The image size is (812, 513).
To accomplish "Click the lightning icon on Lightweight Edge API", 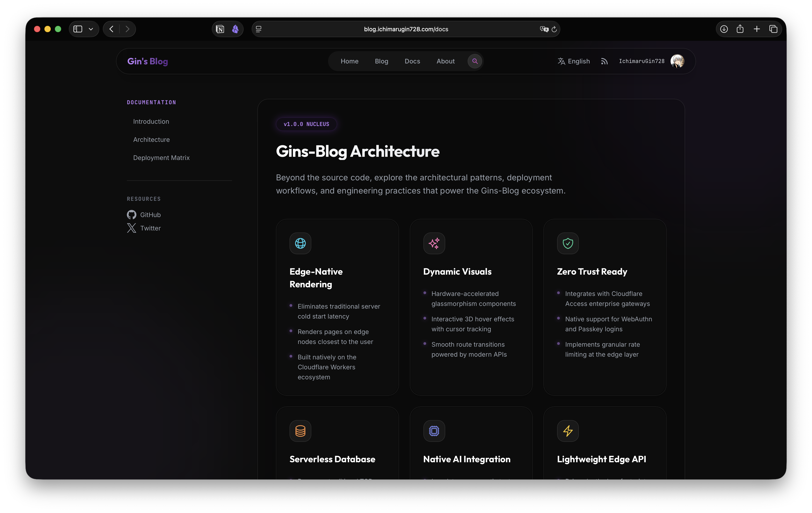I will click(x=568, y=431).
